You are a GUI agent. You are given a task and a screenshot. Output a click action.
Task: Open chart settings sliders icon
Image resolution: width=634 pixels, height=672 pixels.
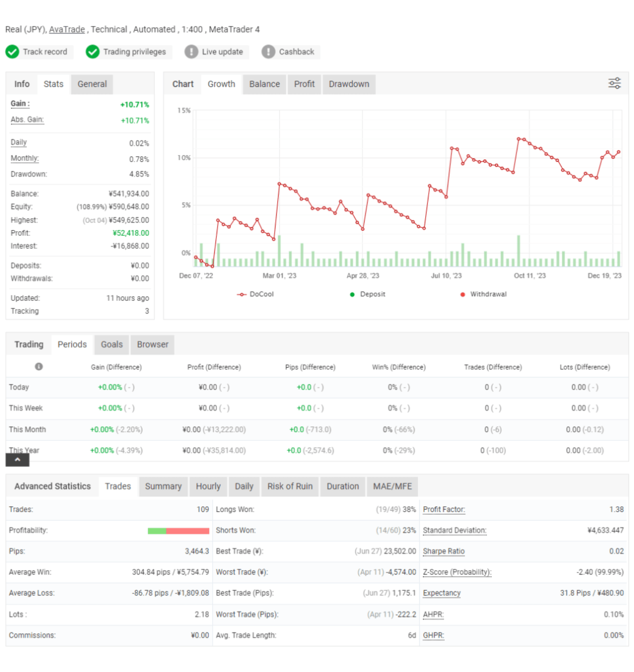coord(615,83)
